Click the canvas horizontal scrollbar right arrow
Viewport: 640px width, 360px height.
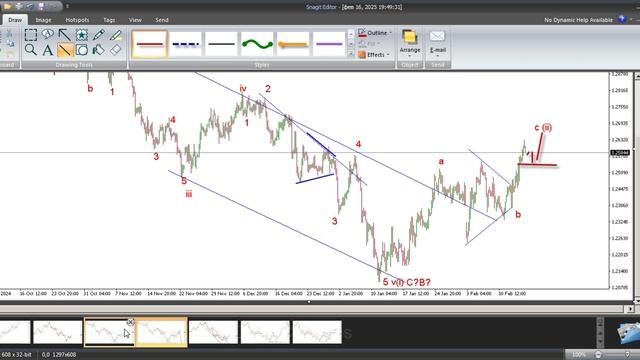(x=630, y=309)
